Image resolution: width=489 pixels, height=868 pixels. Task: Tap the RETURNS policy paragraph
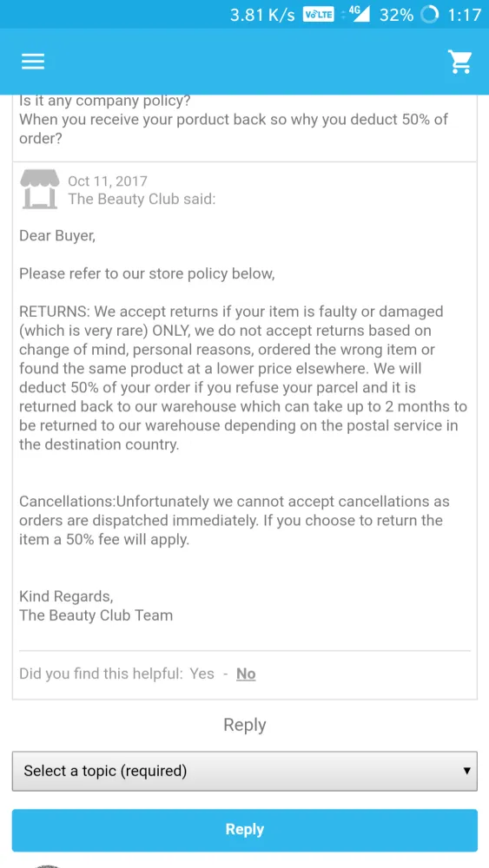pos(243,378)
